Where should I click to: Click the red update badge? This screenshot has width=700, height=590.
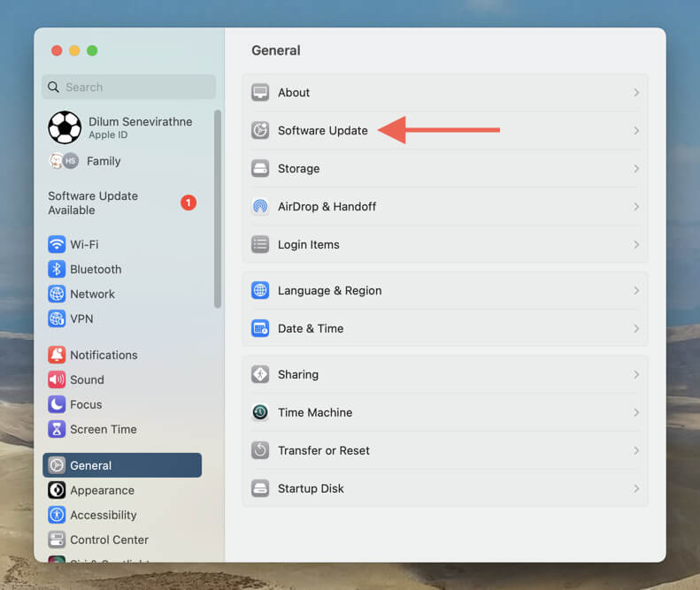click(x=188, y=203)
